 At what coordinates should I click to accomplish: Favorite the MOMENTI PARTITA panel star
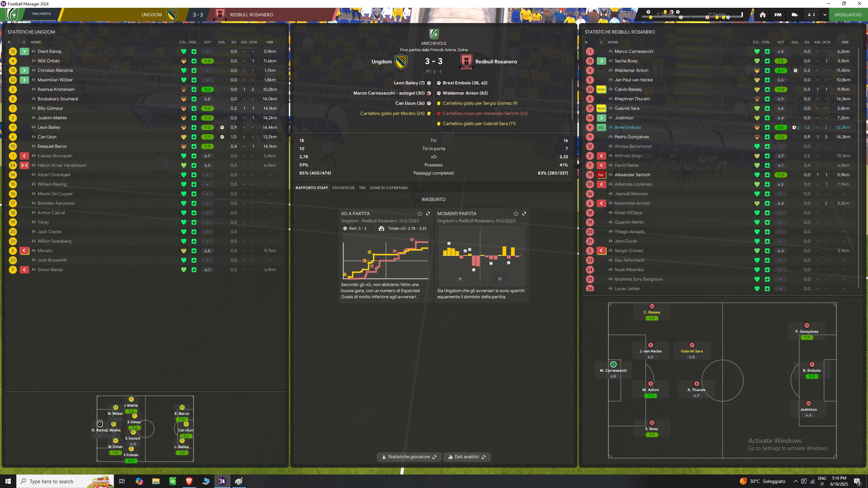tap(516, 213)
